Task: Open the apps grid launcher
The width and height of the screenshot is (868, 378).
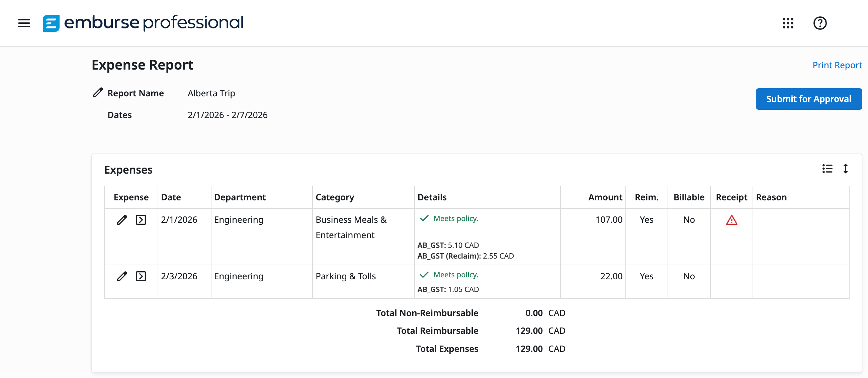Action: coord(787,23)
